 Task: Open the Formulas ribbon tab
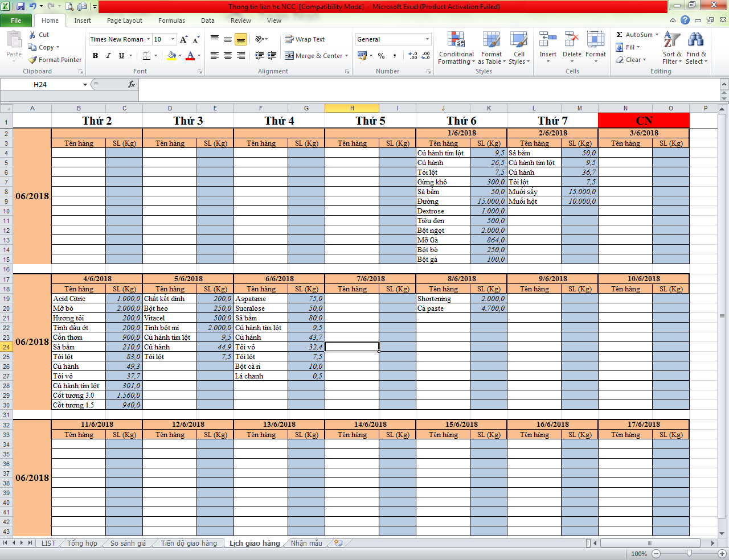coord(171,20)
